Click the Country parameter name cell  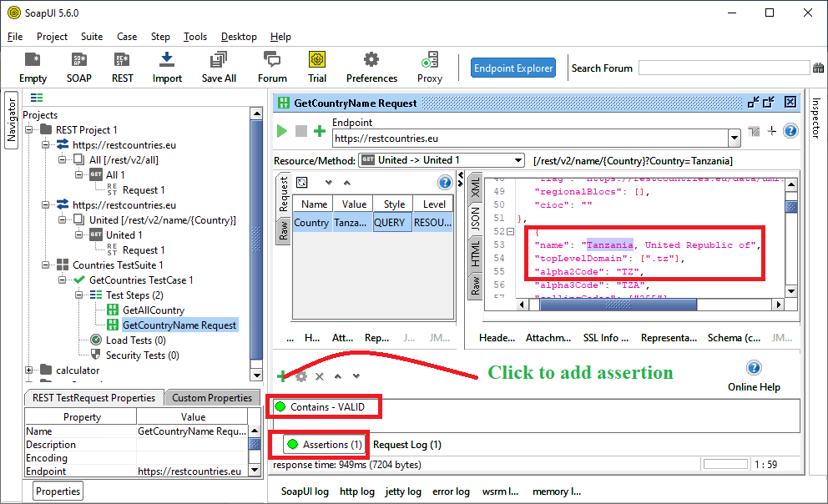click(x=311, y=223)
